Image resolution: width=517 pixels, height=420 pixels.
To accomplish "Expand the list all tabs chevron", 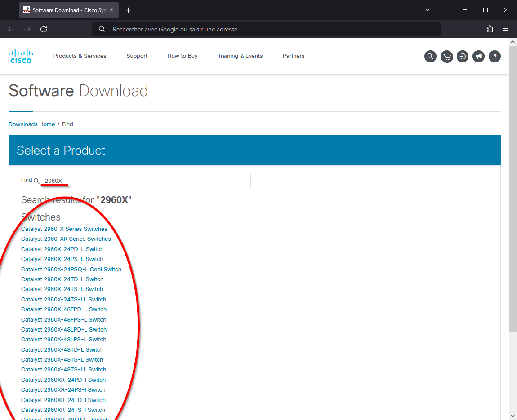I will click(428, 10).
